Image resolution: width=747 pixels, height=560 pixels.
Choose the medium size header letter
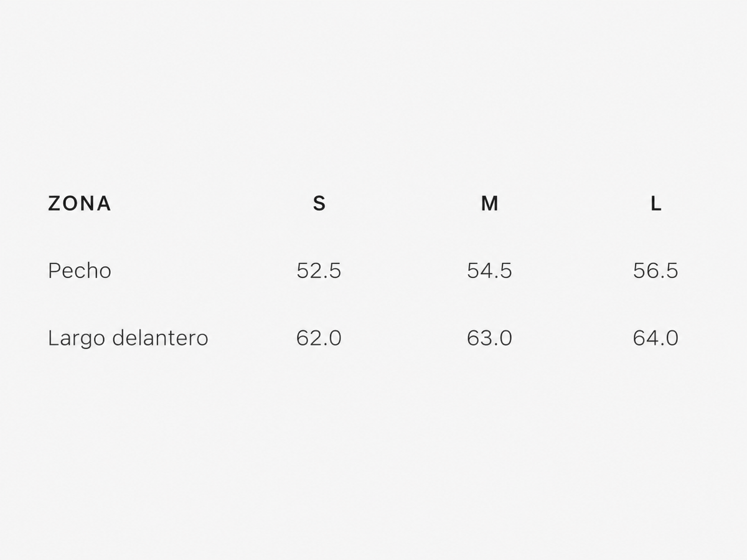tap(489, 203)
